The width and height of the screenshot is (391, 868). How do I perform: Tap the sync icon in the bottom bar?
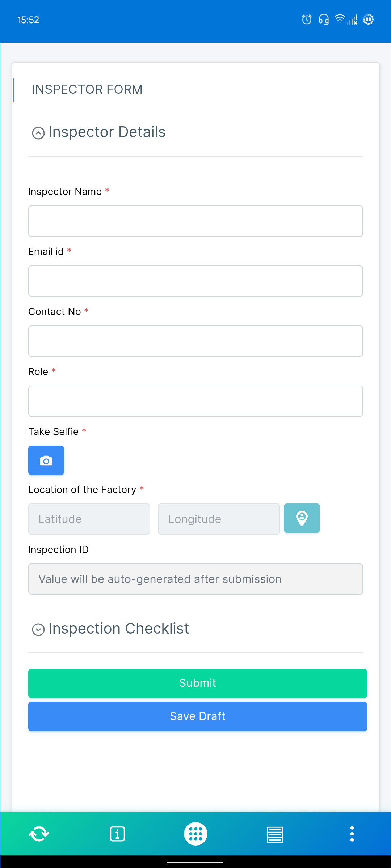pyautogui.click(x=39, y=833)
